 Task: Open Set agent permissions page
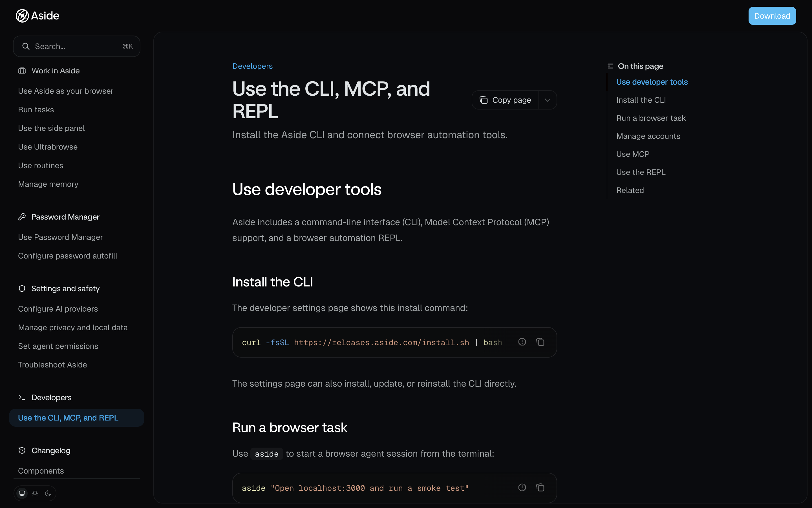coord(58,346)
